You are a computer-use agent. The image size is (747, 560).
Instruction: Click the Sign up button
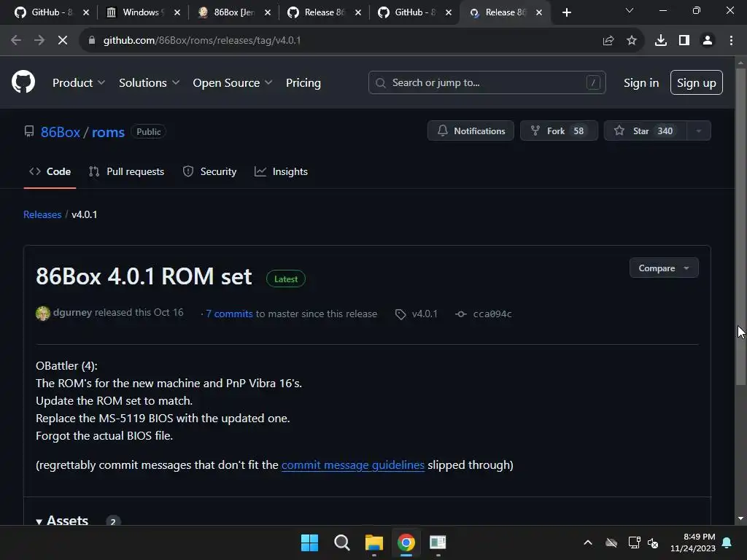696,82
